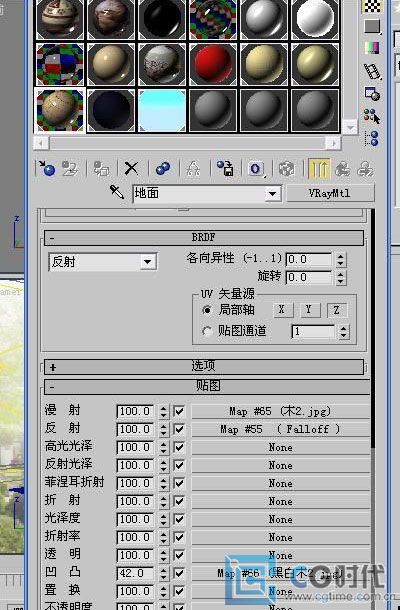Screen dimensions: 400x610
Task: Click sample slots scroll left arrow
Action: click(x=41, y=143)
